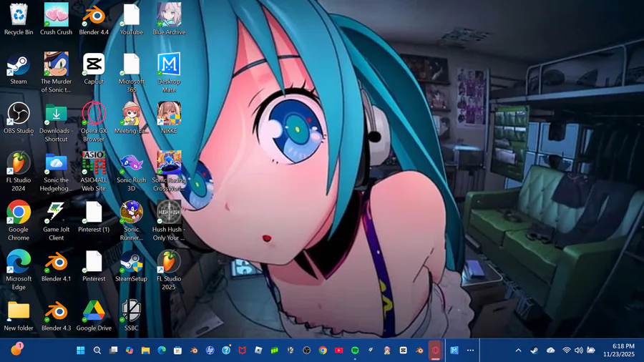Select the Pinterest (1) desktop file
This screenshot has width=644, height=362.
pos(94,217)
